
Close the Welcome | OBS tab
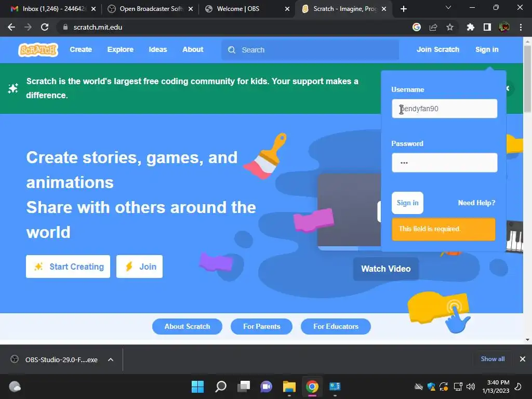[287, 9]
